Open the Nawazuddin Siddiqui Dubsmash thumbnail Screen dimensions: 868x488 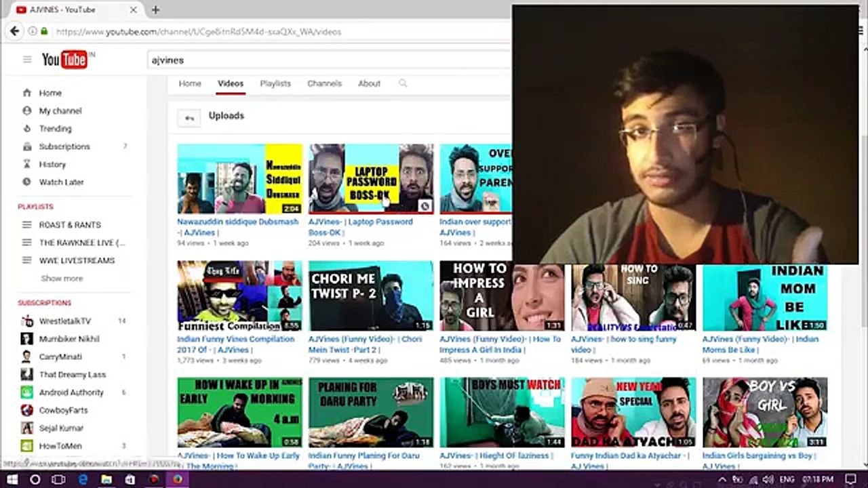pos(240,178)
